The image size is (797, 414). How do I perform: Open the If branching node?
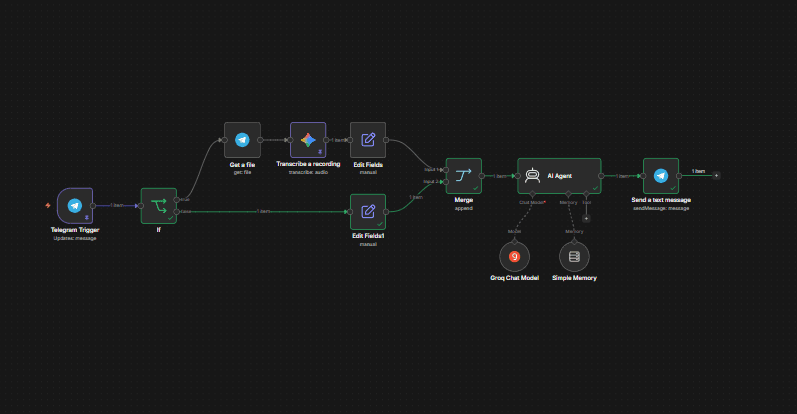159,206
